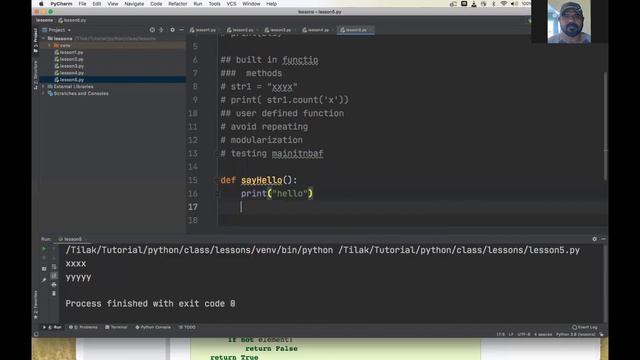This screenshot has width=640, height=360.
Task: Click the print icon in Run panel
Action: 54,284
